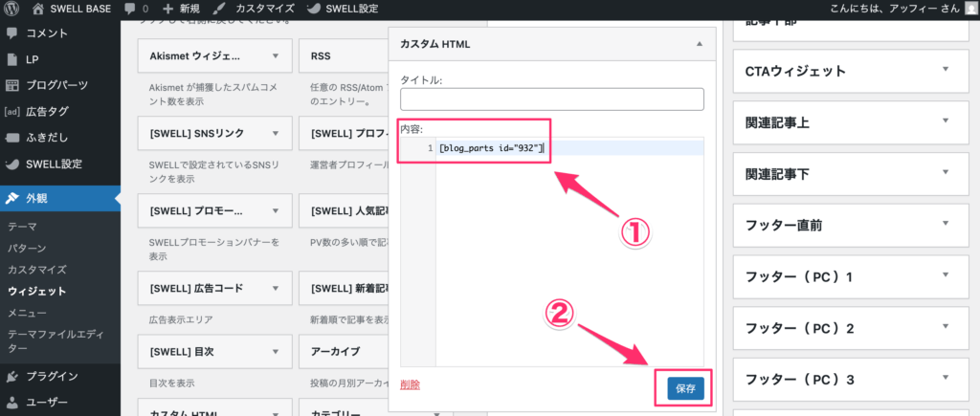The image size is (980, 416).
Task: Click the user avatar in top right
Action: pyautogui.click(x=971, y=9)
